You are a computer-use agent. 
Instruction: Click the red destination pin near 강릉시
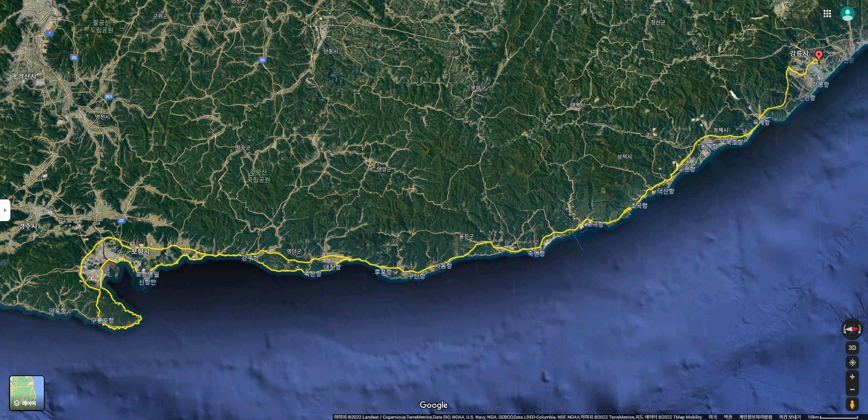tap(819, 56)
